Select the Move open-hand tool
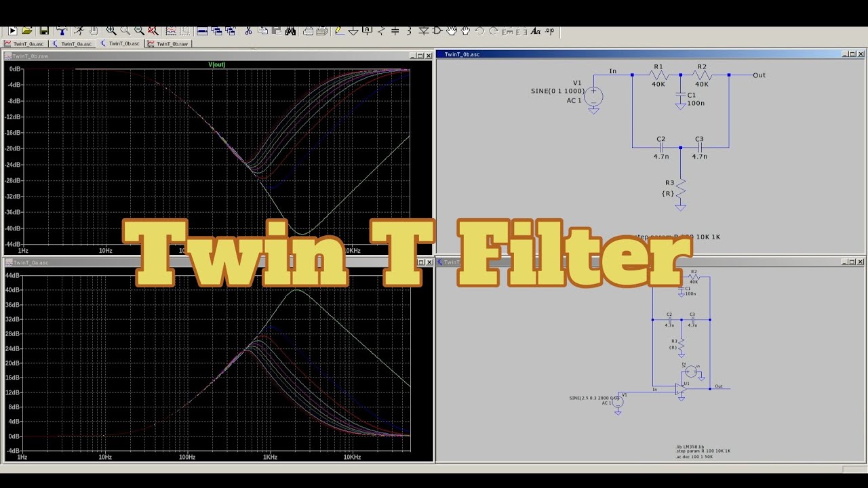The height and width of the screenshot is (488, 868). pyautogui.click(x=452, y=31)
